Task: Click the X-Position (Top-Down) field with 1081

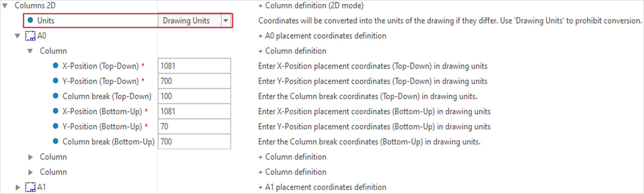Action: click(194, 66)
